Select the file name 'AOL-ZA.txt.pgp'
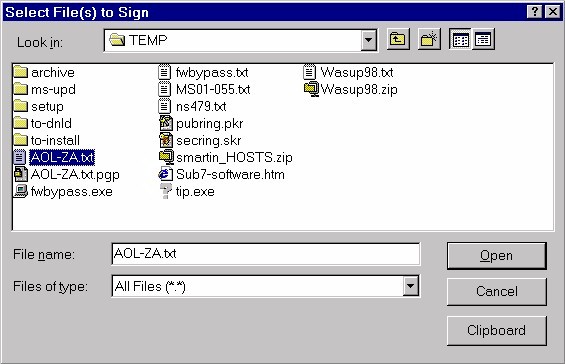The image size is (565, 364). point(75,175)
